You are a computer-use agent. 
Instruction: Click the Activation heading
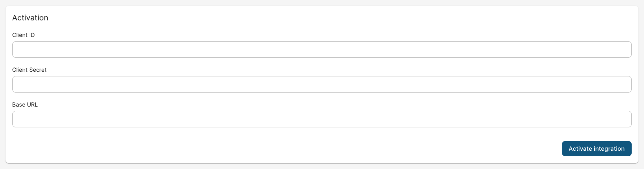click(x=30, y=18)
